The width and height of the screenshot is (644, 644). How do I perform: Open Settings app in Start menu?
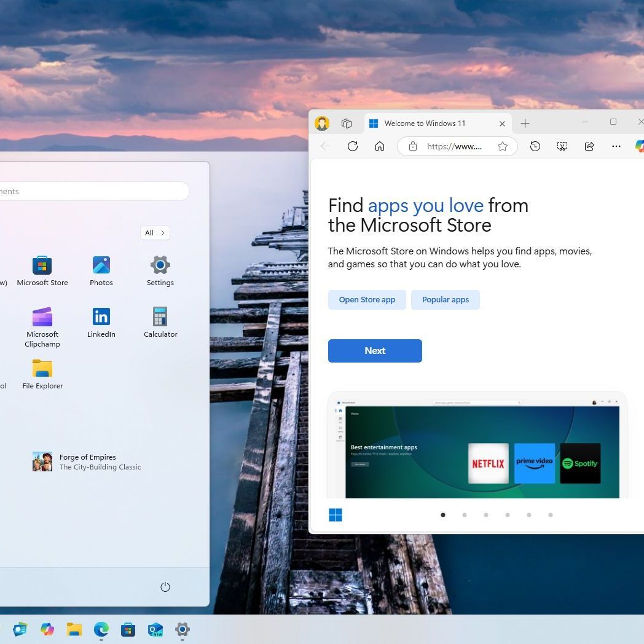(160, 270)
